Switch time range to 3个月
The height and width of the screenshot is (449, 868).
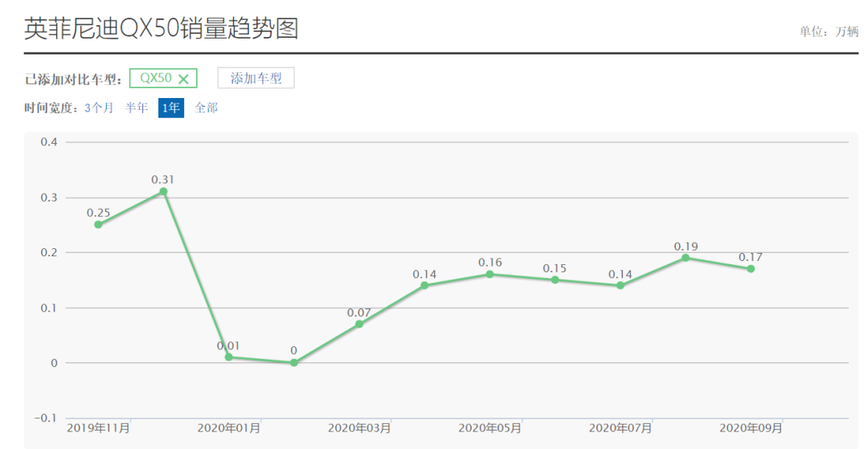[x=99, y=108]
